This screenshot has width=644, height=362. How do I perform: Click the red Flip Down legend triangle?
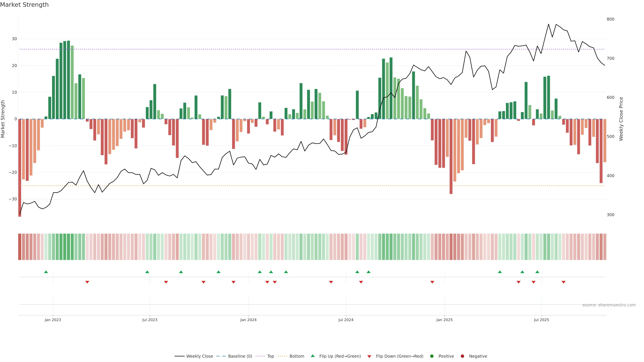tap(369, 356)
